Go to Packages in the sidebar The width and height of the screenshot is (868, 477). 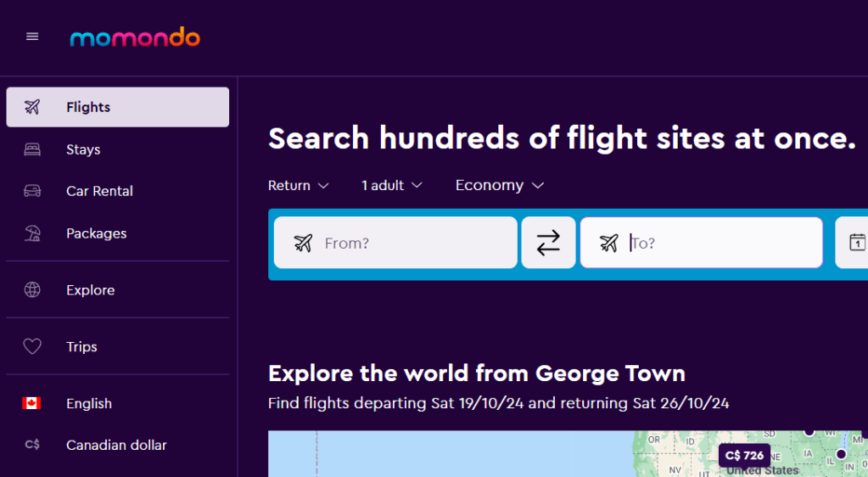(x=96, y=233)
